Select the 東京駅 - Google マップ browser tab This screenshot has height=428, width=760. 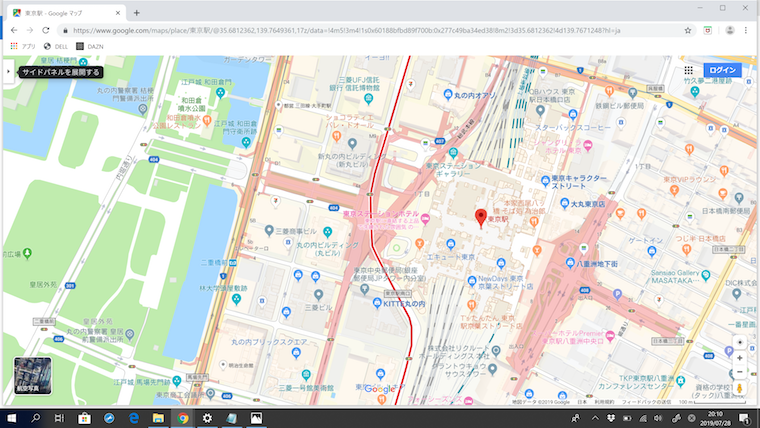[x=67, y=13]
